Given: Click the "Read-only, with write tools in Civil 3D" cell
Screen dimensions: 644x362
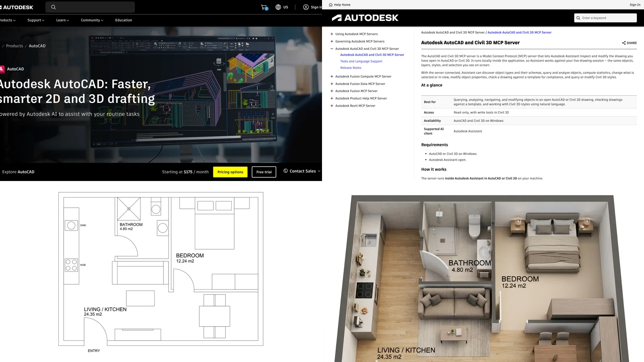Looking at the screenshot, I should coord(481,113).
